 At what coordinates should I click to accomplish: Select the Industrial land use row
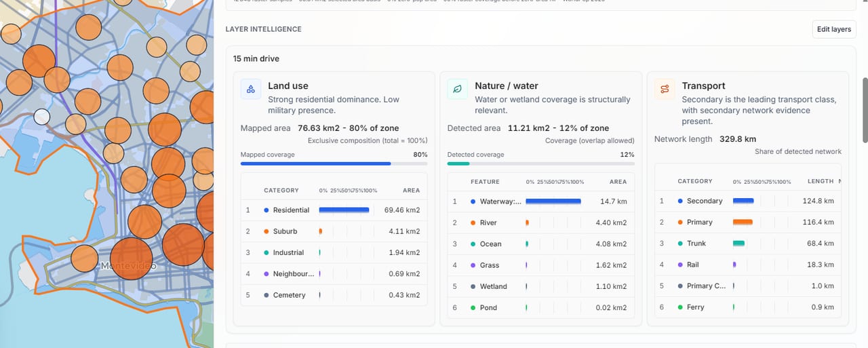point(334,252)
